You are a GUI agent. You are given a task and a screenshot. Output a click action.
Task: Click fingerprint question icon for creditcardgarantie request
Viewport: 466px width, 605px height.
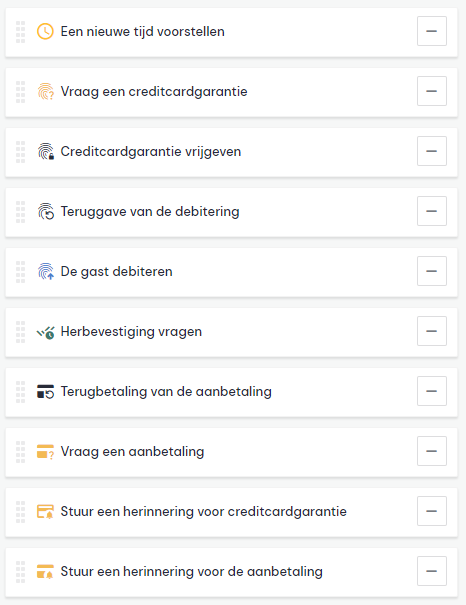point(45,91)
